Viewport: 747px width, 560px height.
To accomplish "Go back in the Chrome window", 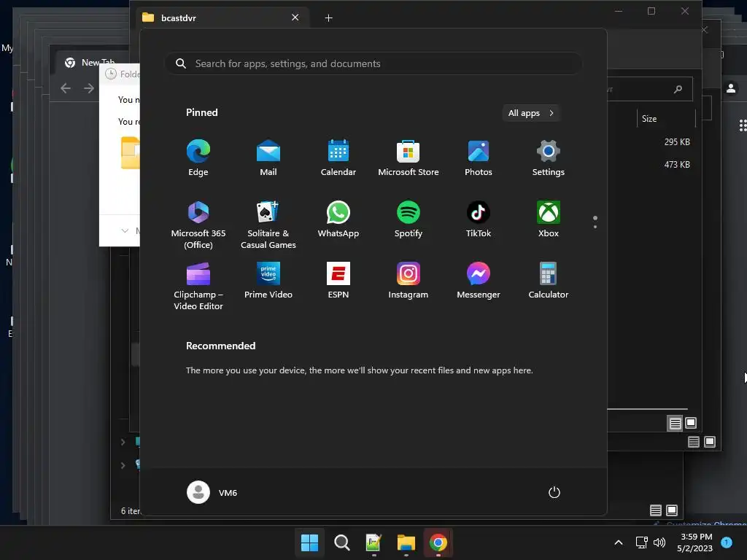I will click(66, 88).
